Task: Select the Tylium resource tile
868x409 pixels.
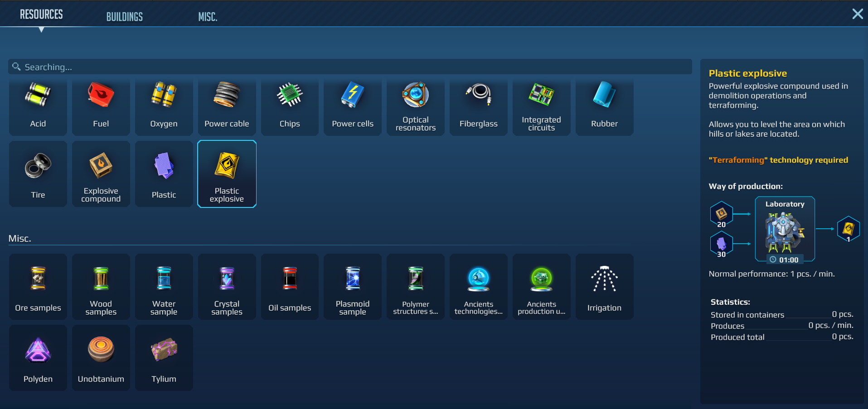Action: tap(164, 358)
